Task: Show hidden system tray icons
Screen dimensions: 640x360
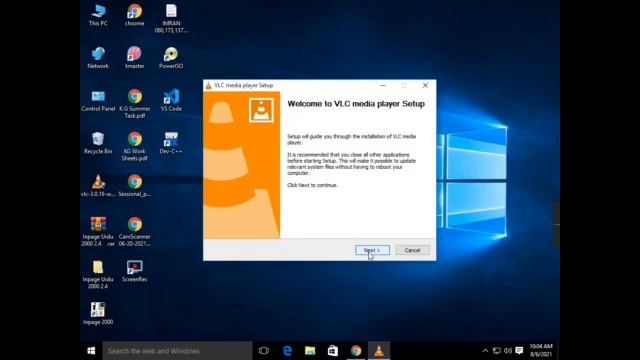Action: (485, 351)
